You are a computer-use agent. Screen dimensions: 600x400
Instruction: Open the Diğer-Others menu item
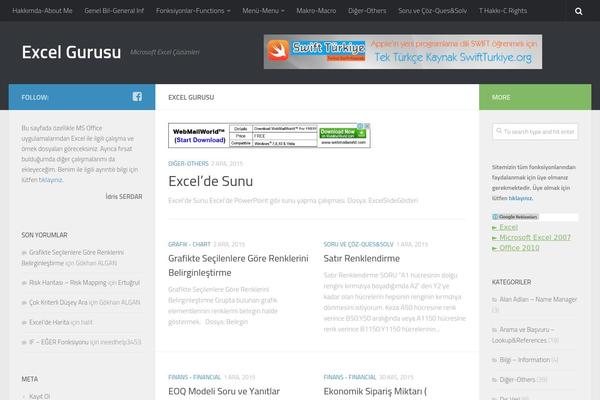point(367,11)
